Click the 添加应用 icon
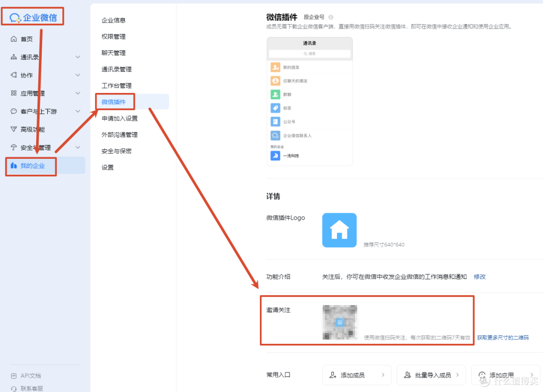 482,375
